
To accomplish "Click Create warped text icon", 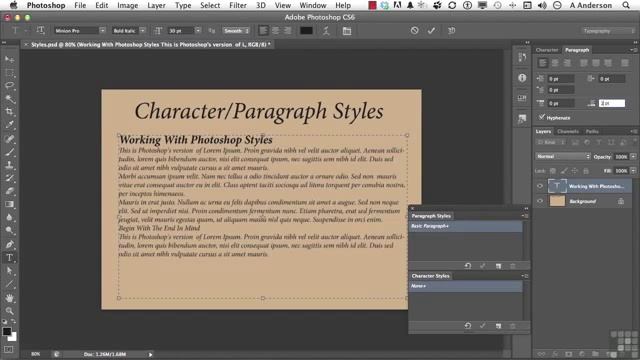I will (326, 31).
